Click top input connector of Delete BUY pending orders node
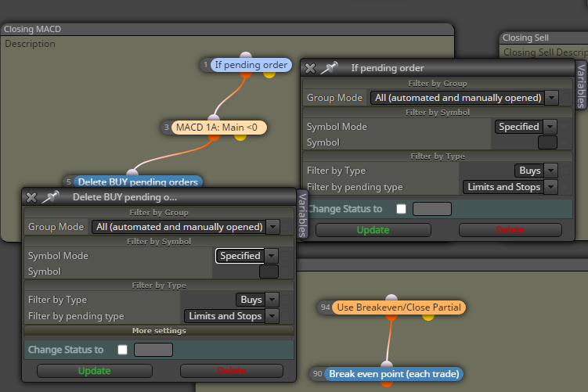 (132, 172)
